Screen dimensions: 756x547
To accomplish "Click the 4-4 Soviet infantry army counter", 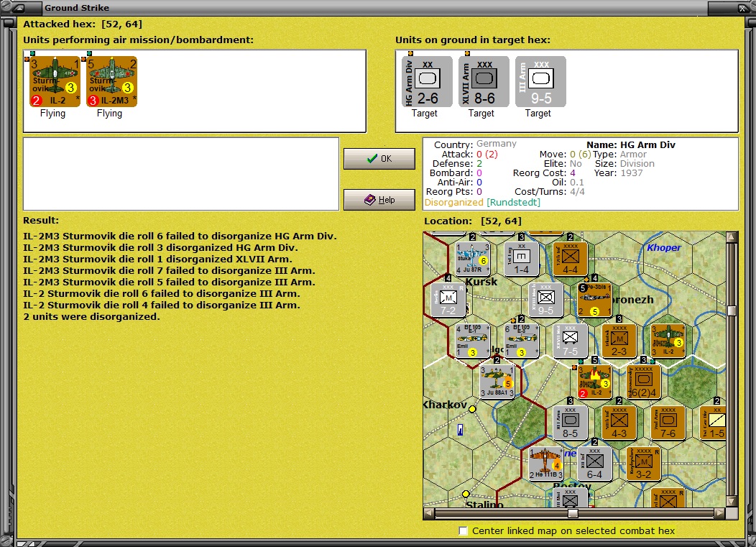I will click(571, 258).
